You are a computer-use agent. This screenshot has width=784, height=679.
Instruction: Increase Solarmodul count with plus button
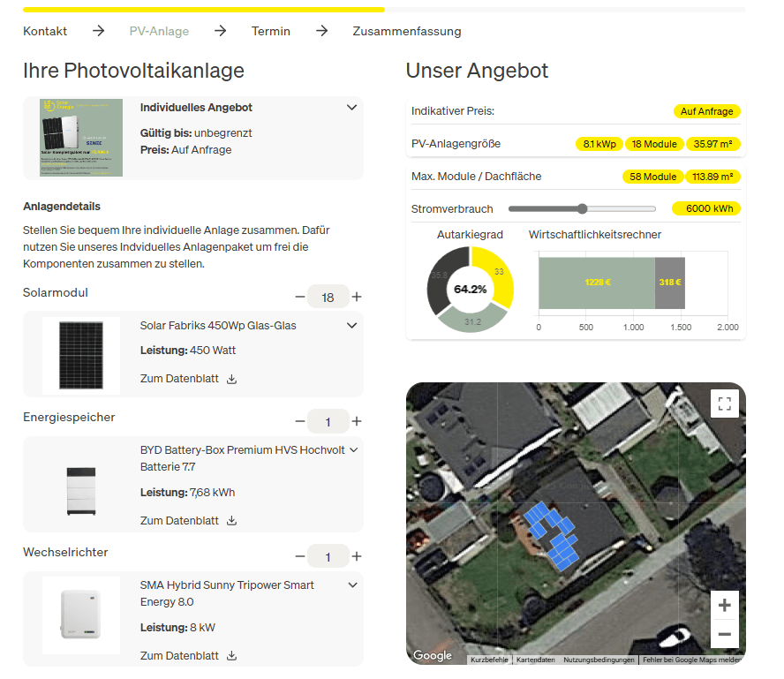[x=357, y=298]
